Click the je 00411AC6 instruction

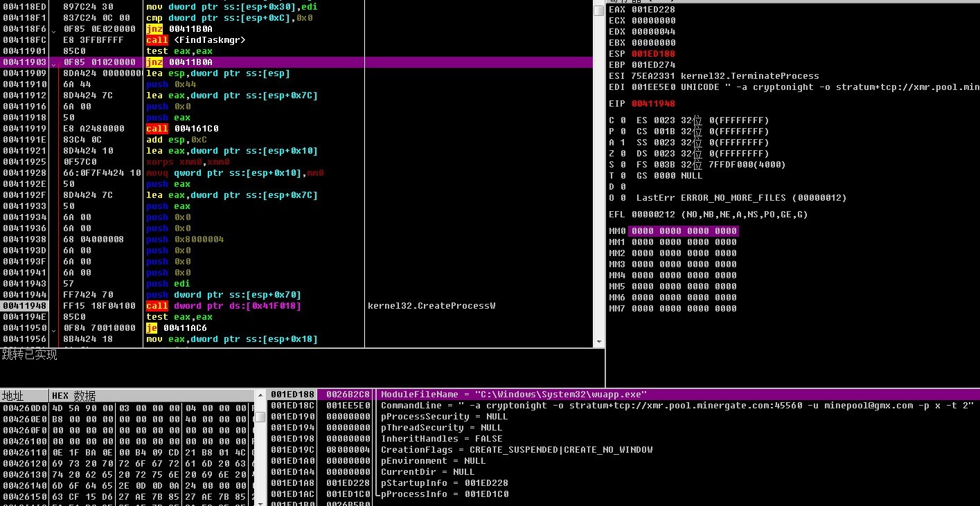click(177, 328)
